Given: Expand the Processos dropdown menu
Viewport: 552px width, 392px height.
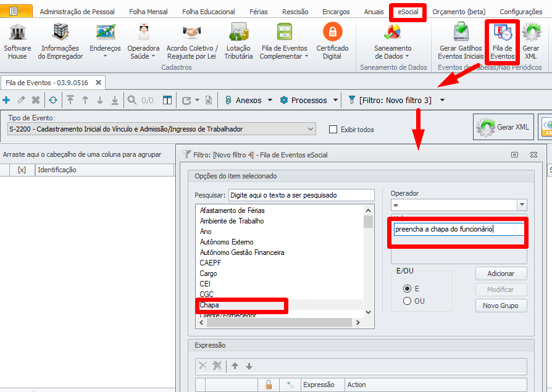Looking at the screenshot, I should [x=335, y=100].
